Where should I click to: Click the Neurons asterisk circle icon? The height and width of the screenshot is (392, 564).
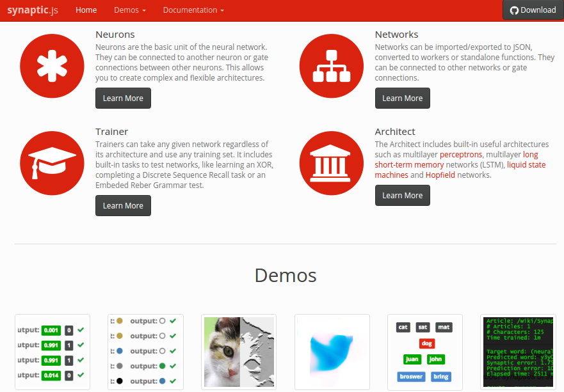click(52, 66)
